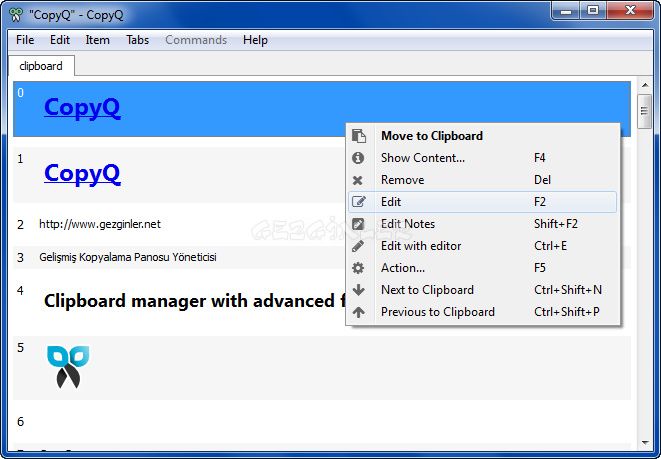Click the scrollbar down arrow
Screen dimensions: 661x459
pyautogui.click(x=645, y=443)
